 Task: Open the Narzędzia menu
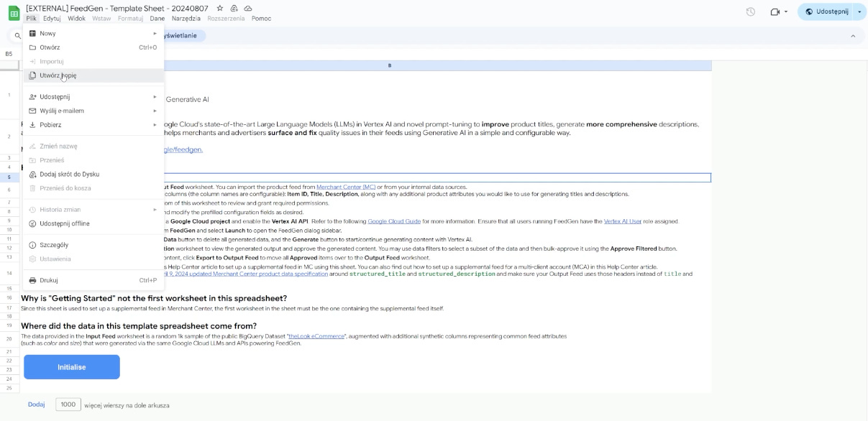(x=186, y=19)
